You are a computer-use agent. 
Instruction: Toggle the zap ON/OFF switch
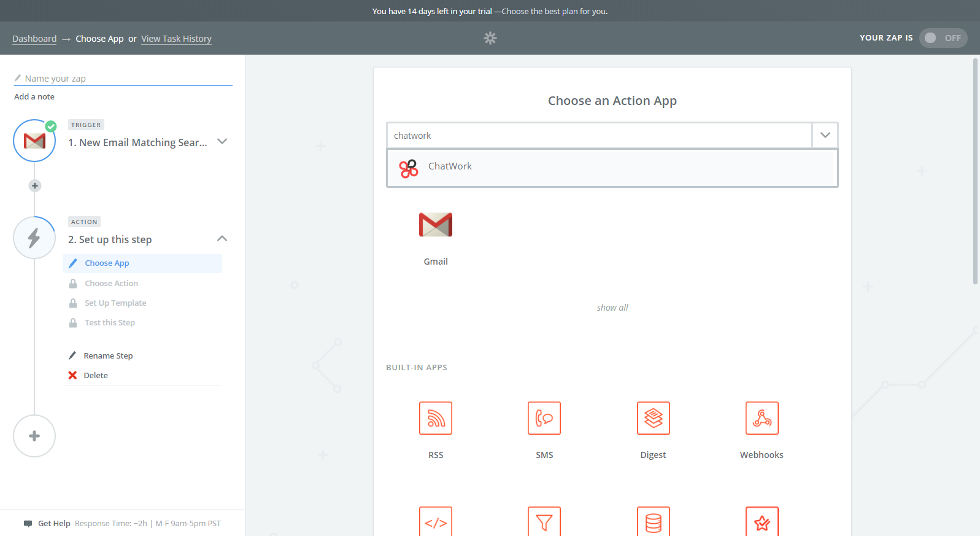pos(943,38)
